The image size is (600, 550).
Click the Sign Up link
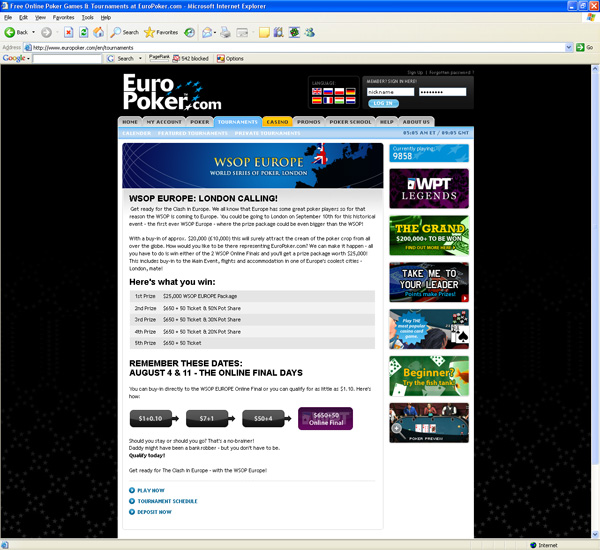click(x=415, y=72)
